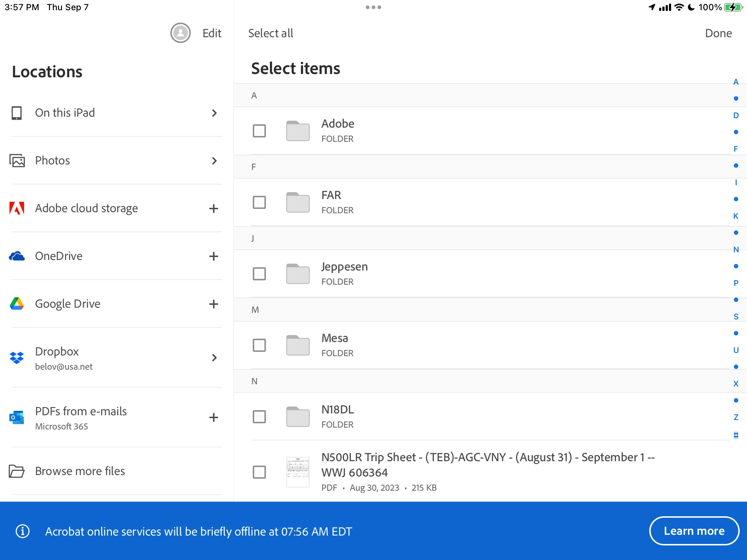The width and height of the screenshot is (747, 560).
Task: Tap the OneDrive cloud icon
Action: pos(17,256)
